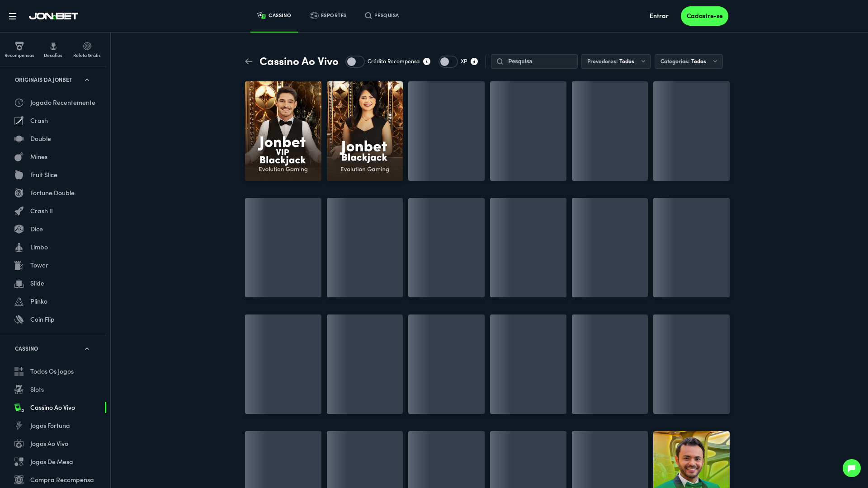
Task: Click the Compra Recompensa icon
Action: click(19, 480)
